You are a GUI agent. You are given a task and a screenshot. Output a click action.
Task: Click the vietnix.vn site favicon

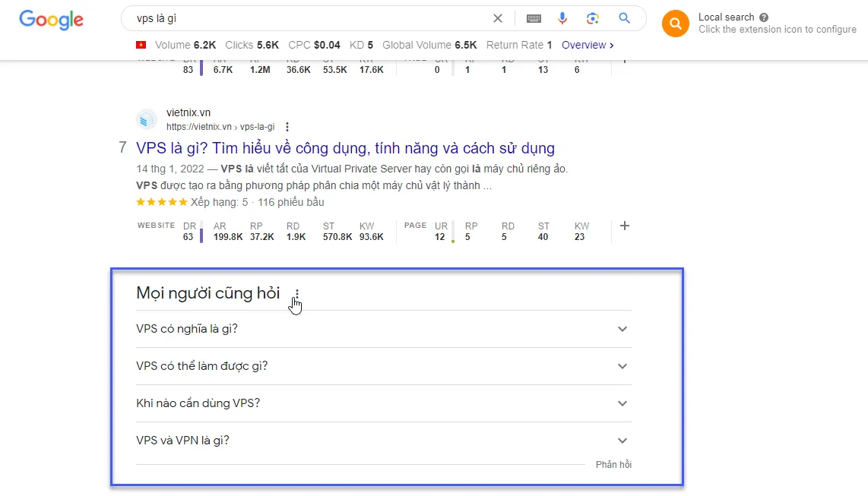coord(146,119)
